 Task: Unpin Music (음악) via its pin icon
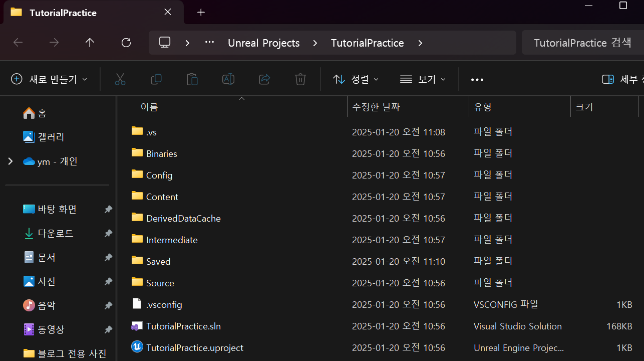pos(108,306)
